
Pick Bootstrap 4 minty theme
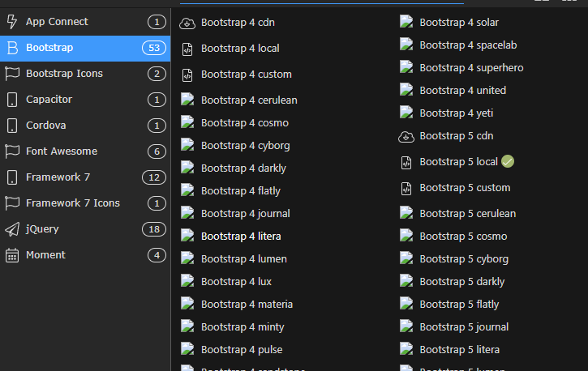click(x=242, y=326)
